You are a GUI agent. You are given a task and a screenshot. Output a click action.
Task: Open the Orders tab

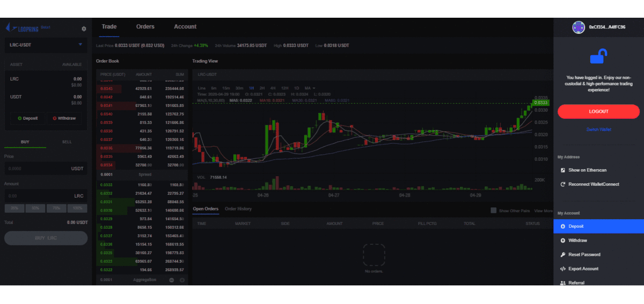pyautogui.click(x=145, y=27)
